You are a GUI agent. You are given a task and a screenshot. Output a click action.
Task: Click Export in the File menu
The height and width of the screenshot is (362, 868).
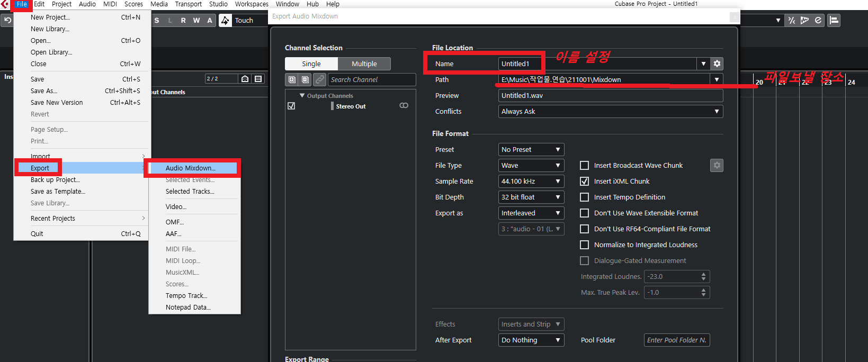(x=82, y=168)
